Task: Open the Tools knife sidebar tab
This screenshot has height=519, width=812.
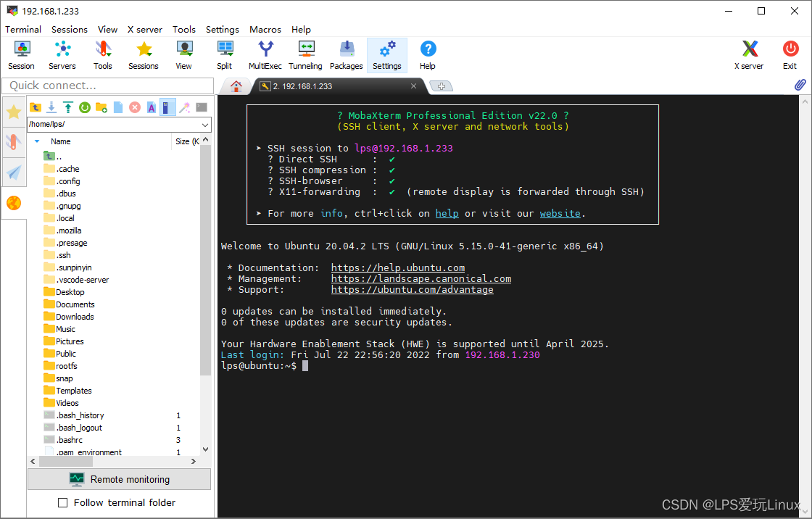Action: tap(14, 141)
